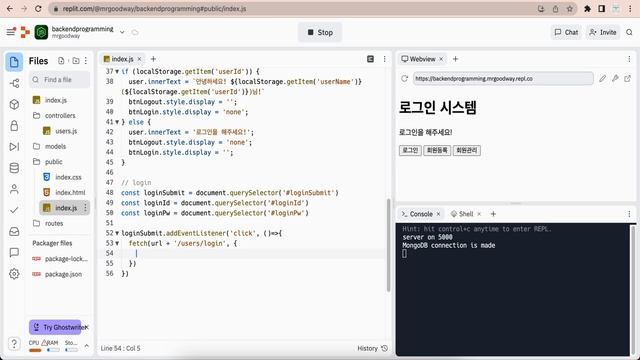This screenshot has height=360, width=640.
Task: Click the editor vertical scrollbar
Action: [388, 245]
